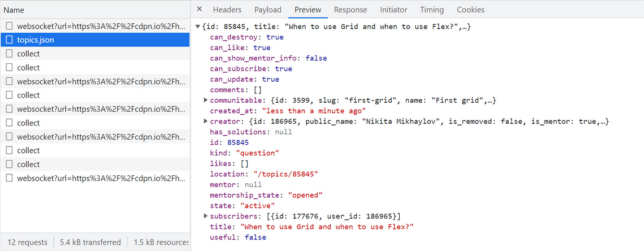Open the Response tab
This screenshot has width=644, height=251.
(350, 9)
